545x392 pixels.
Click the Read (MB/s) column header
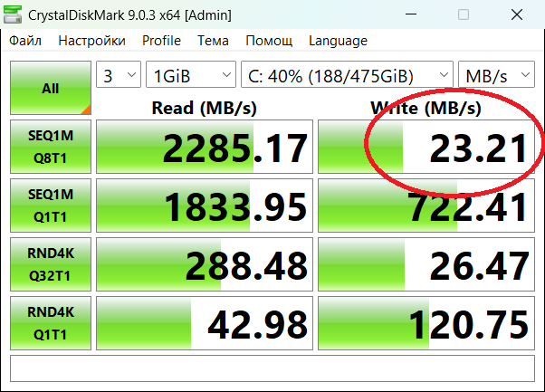tap(205, 108)
